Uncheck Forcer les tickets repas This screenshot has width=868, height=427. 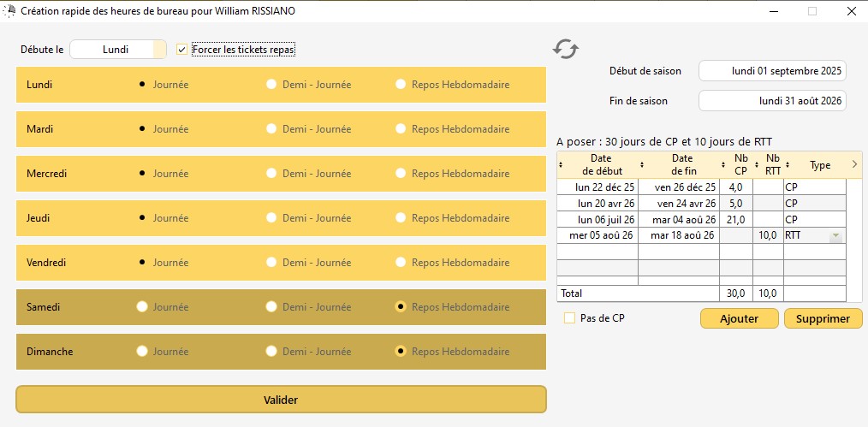pos(181,50)
